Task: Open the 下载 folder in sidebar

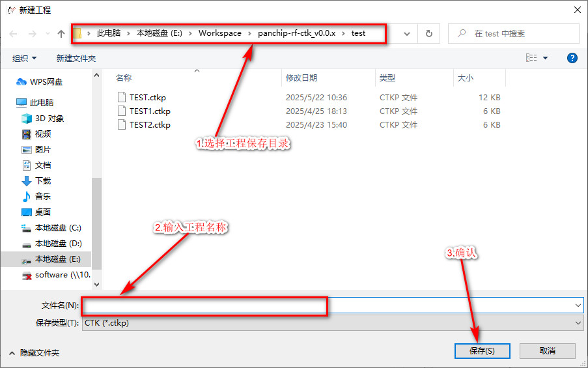Action: [43, 181]
